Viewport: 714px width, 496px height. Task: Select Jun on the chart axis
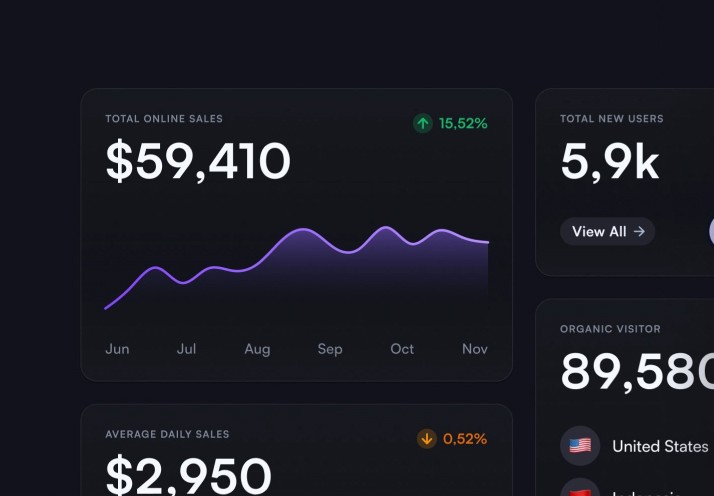point(117,349)
